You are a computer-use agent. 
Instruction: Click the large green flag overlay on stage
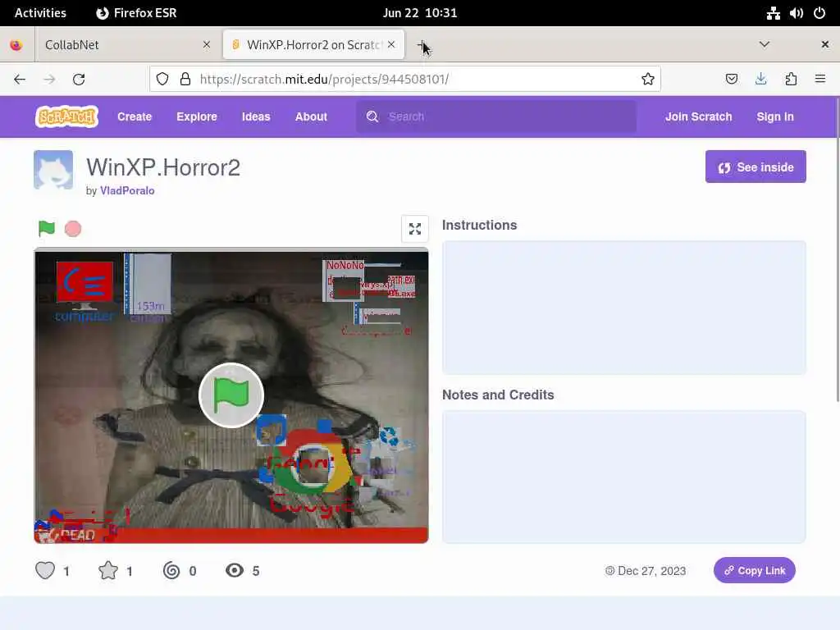point(231,395)
